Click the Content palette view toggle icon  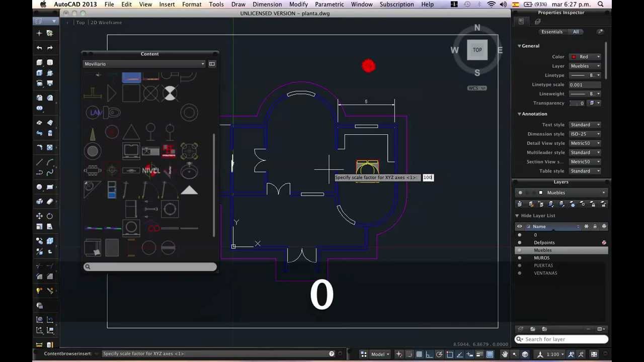[x=212, y=64]
